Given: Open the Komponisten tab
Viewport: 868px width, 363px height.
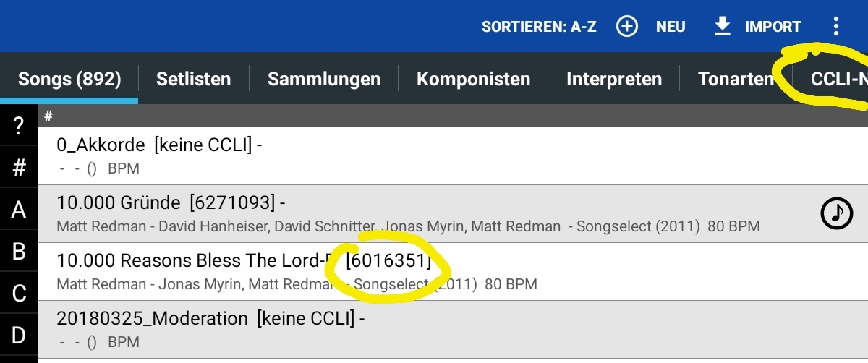Looking at the screenshot, I should tap(473, 78).
